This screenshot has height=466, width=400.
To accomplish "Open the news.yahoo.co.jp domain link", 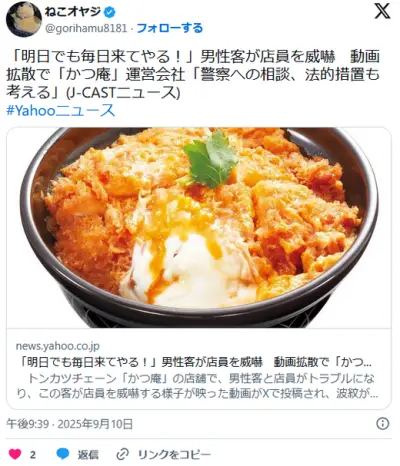I will [58, 346].
